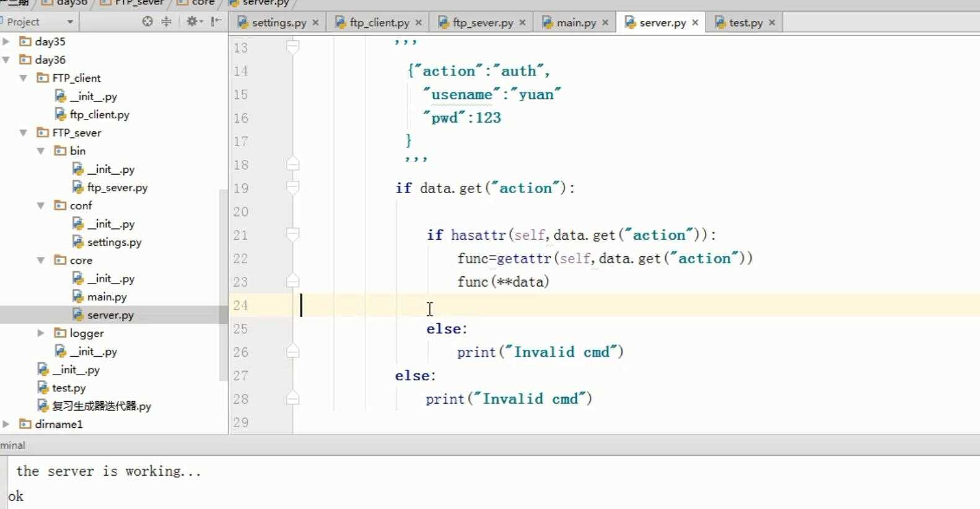The height and width of the screenshot is (509, 980).
Task: Toggle the fold marker at line 13
Action: tap(293, 46)
